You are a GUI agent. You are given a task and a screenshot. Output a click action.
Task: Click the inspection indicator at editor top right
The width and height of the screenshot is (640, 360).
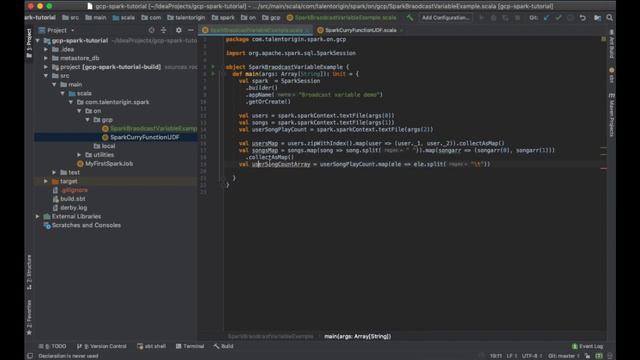pos(603,39)
